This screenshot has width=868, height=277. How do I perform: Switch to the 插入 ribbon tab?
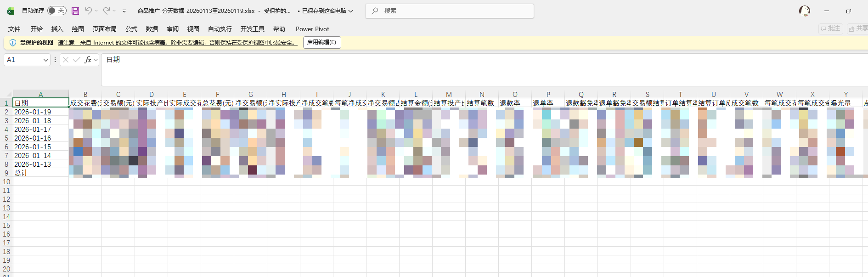click(57, 29)
